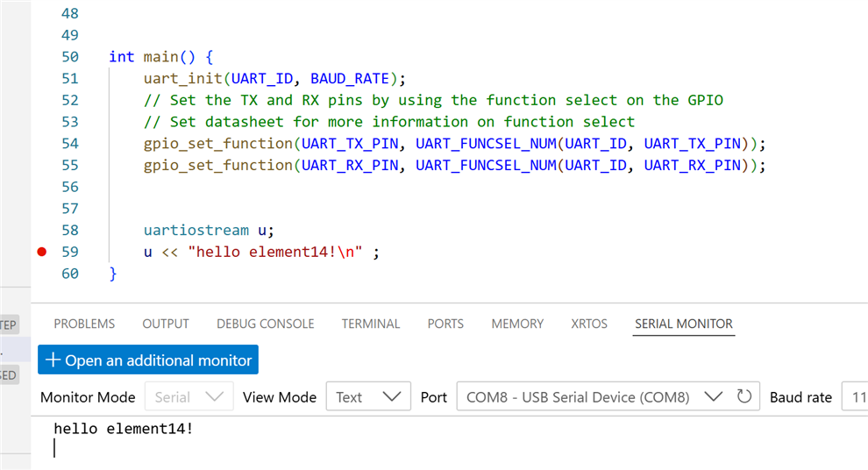Switch to the TERMINAL tab
Screen dimensions: 868x470
(370, 324)
